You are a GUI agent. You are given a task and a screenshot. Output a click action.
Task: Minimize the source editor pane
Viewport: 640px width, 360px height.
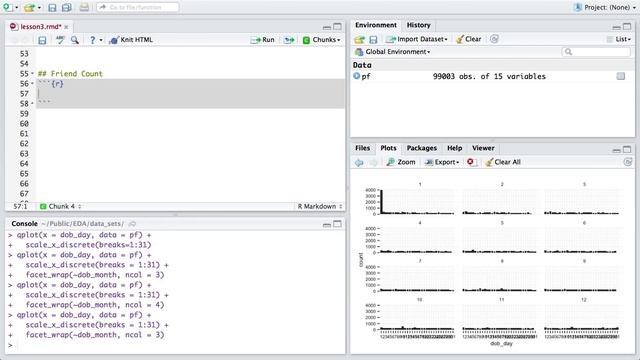[327, 27]
